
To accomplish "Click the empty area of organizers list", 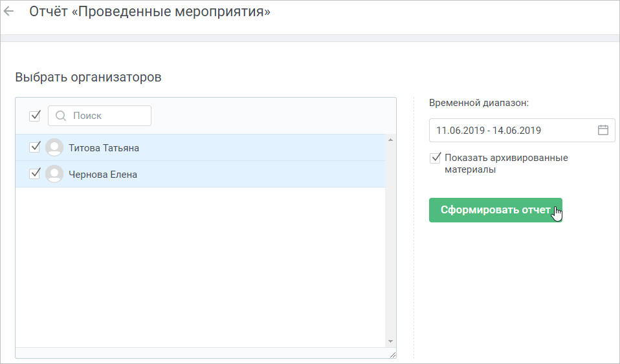I will tap(200, 267).
